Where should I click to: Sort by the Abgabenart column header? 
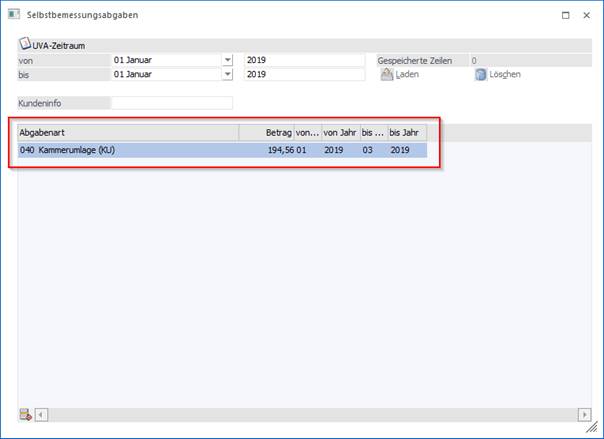pyautogui.click(x=128, y=132)
